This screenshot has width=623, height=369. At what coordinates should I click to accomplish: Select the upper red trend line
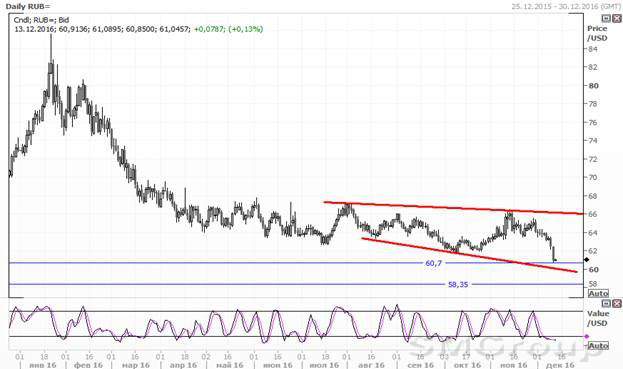[x=453, y=208]
